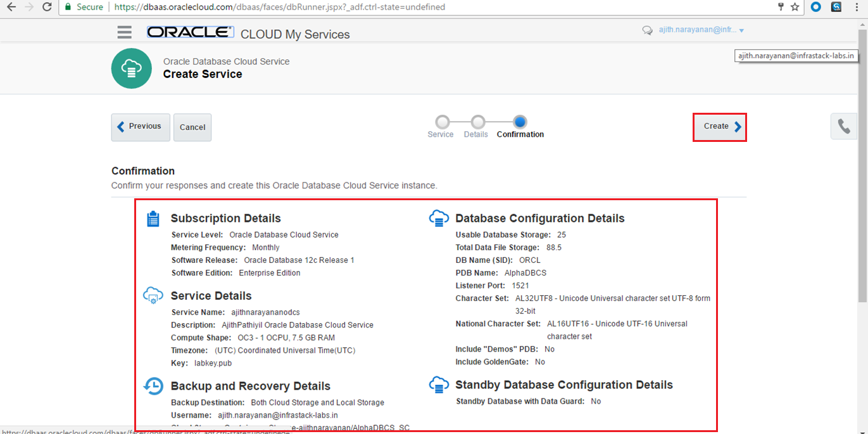Click the Standby Database Configuration cloud icon

click(x=439, y=385)
